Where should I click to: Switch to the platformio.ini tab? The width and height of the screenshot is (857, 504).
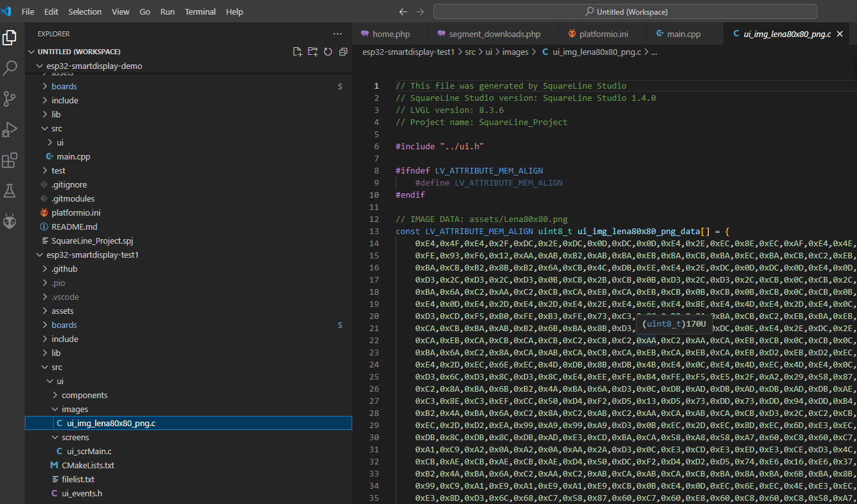pyautogui.click(x=603, y=34)
